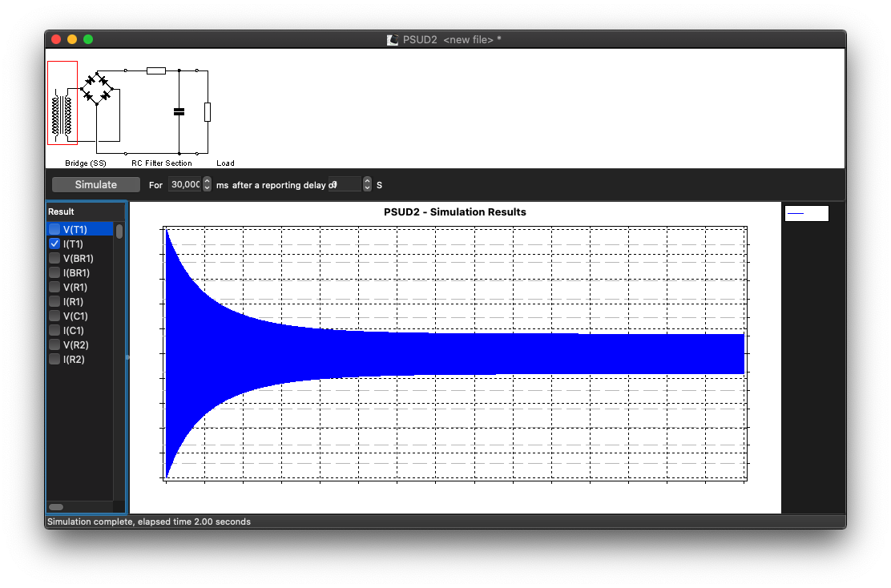Enable the I(R2) result checkbox
The height and width of the screenshot is (588, 891).
(54, 359)
